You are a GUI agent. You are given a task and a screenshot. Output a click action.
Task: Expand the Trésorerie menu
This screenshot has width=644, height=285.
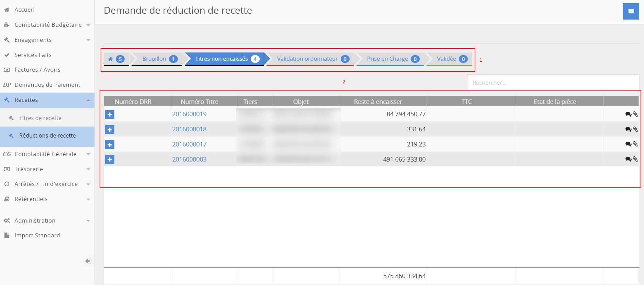pos(47,169)
